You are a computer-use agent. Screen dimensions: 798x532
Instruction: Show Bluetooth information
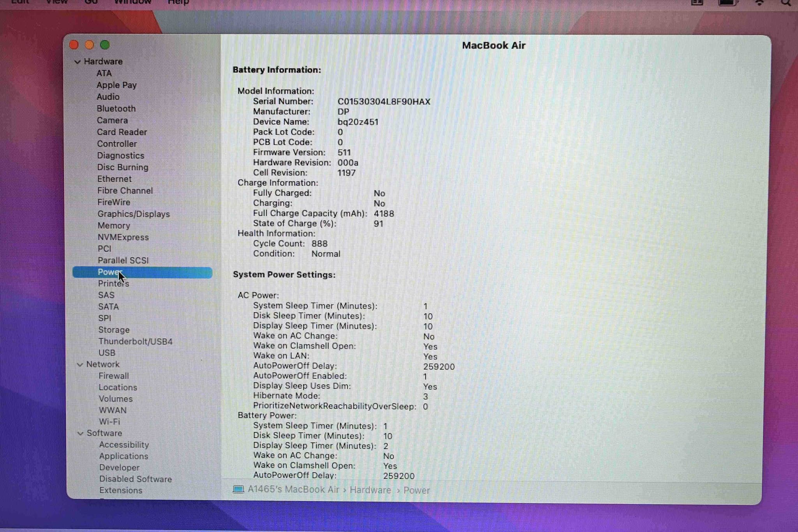coord(116,108)
